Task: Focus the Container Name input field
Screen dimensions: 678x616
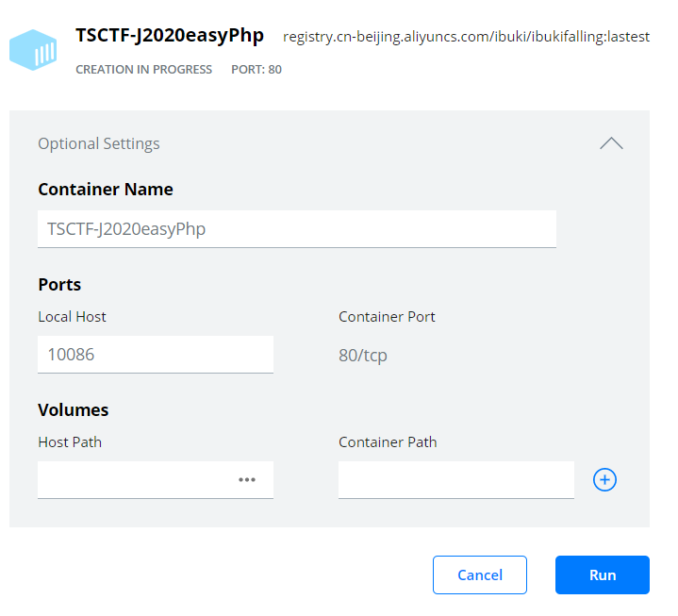Action: pyautogui.click(x=296, y=229)
